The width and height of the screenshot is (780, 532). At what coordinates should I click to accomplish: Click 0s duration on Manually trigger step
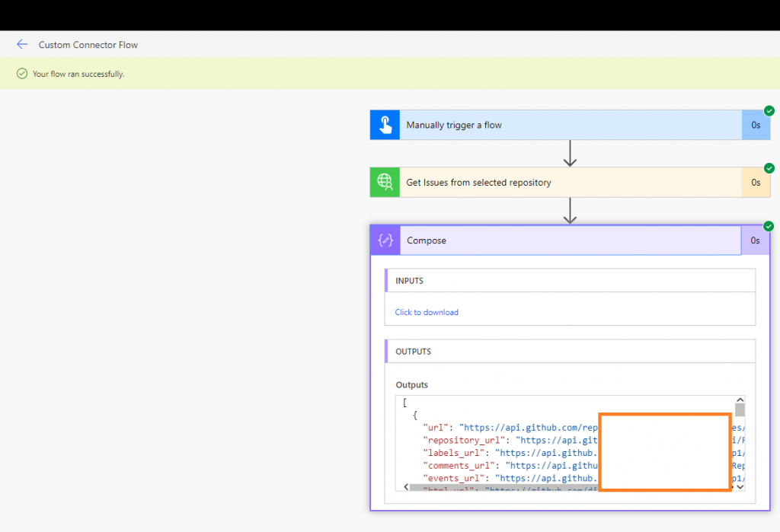coord(756,125)
